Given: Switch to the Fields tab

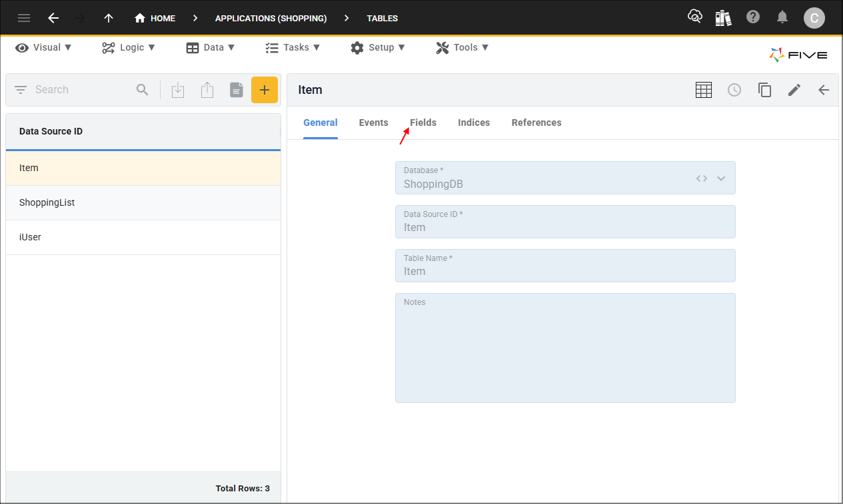Looking at the screenshot, I should pos(423,123).
